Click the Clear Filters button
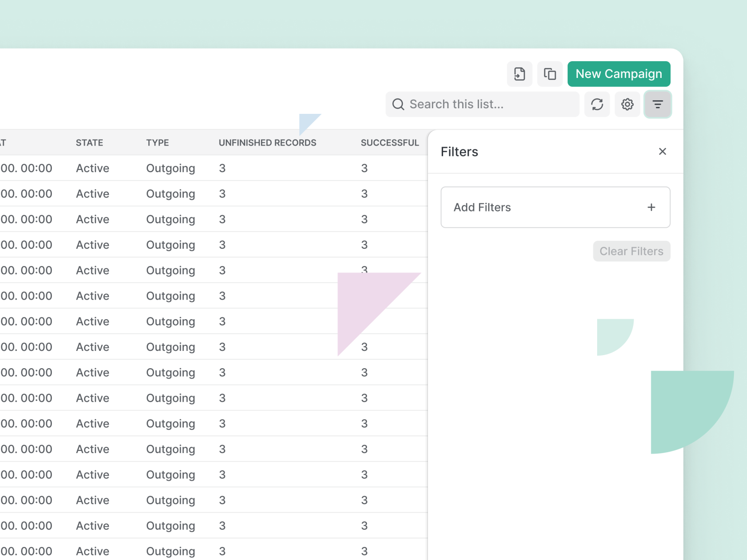Screen dimensions: 747x560 pos(632,251)
